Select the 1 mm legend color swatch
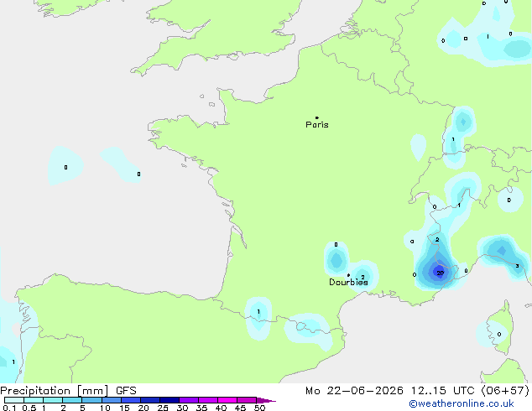This screenshot has width=532, height=411. [53, 400]
